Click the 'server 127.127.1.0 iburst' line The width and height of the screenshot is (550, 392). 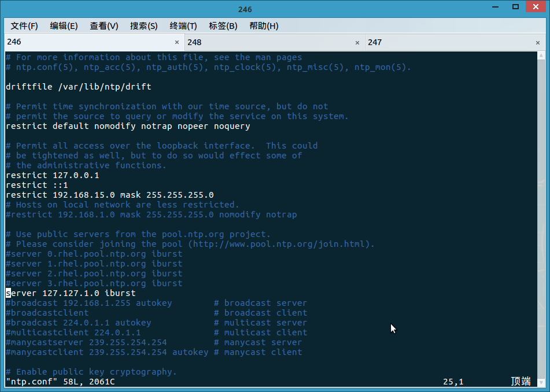point(71,293)
